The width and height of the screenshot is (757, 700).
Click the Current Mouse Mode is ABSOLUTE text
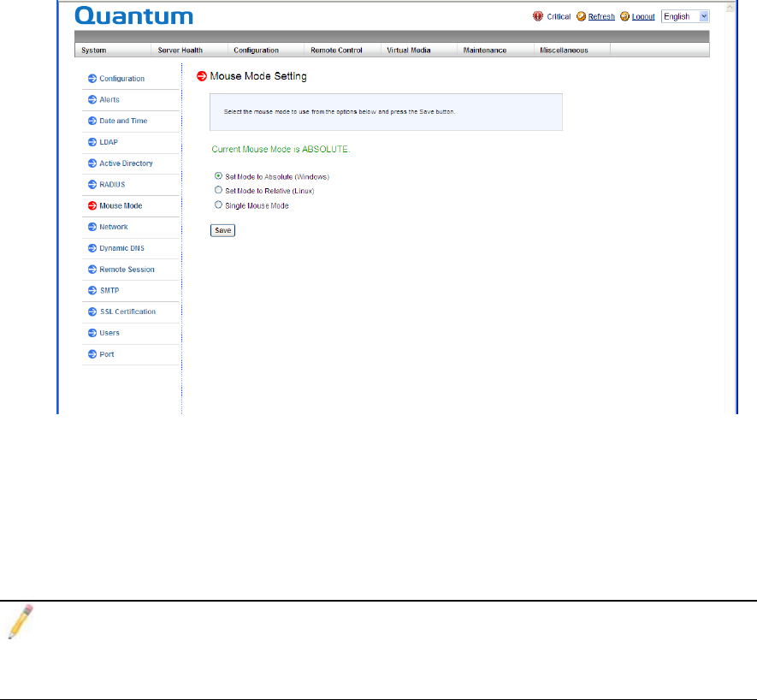(x=281, y=149)
